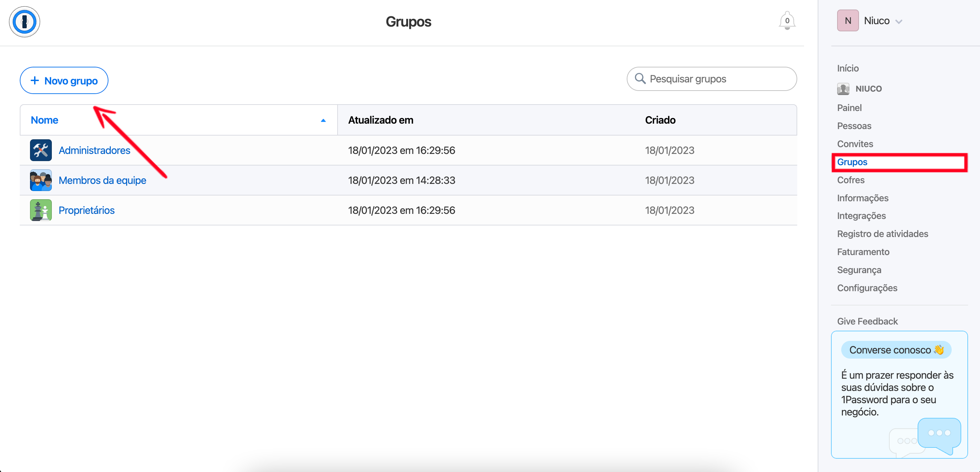Open the notifications bell icon
This screenshot has width=980, height=472.
pyautogui.click(x=787, y=20)
